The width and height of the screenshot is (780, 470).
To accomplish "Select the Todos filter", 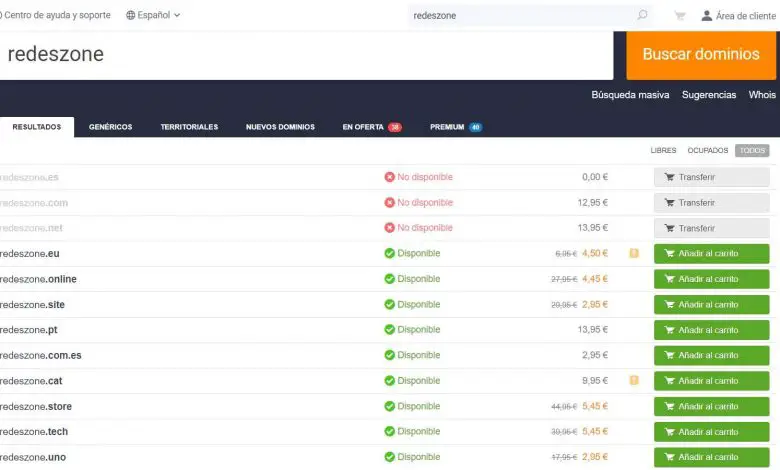I will click(752, 150).
